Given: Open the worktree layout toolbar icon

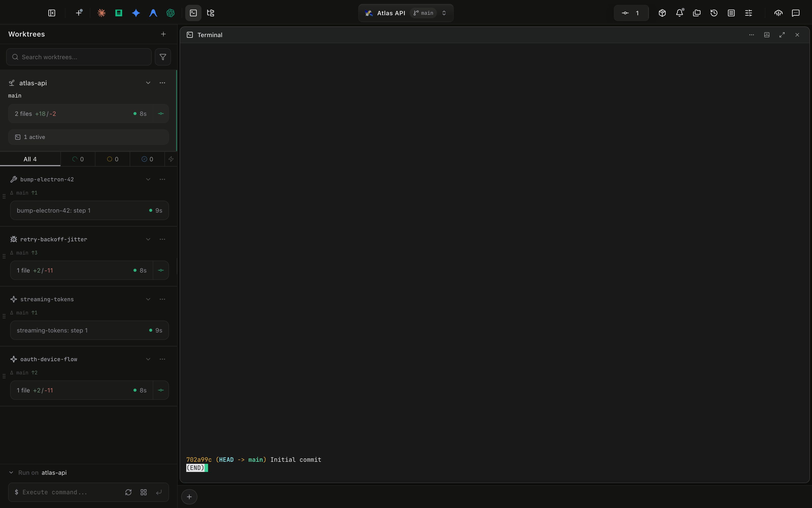Looking at the screenshot, I should pos(210,13).
